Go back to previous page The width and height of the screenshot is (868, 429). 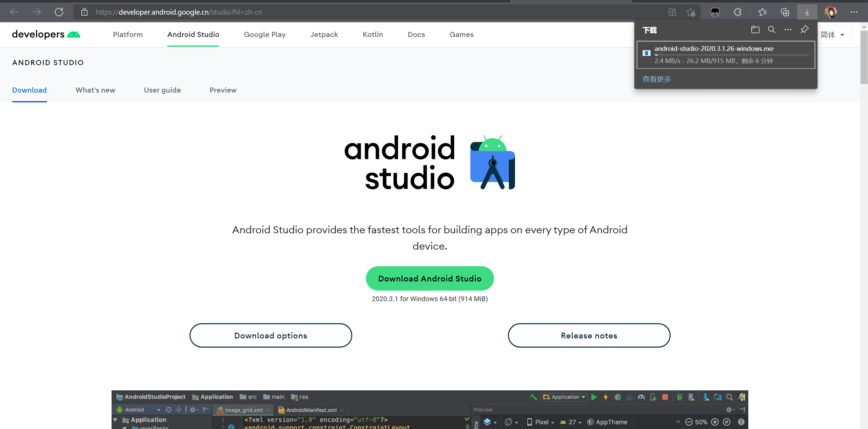pos(14,12)
